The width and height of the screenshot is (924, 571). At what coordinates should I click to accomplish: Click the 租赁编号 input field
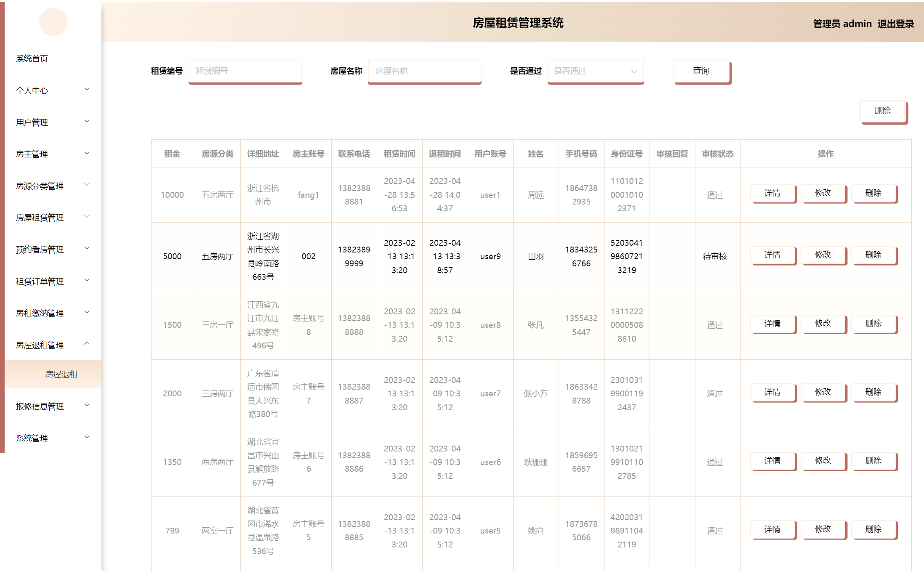245,71
